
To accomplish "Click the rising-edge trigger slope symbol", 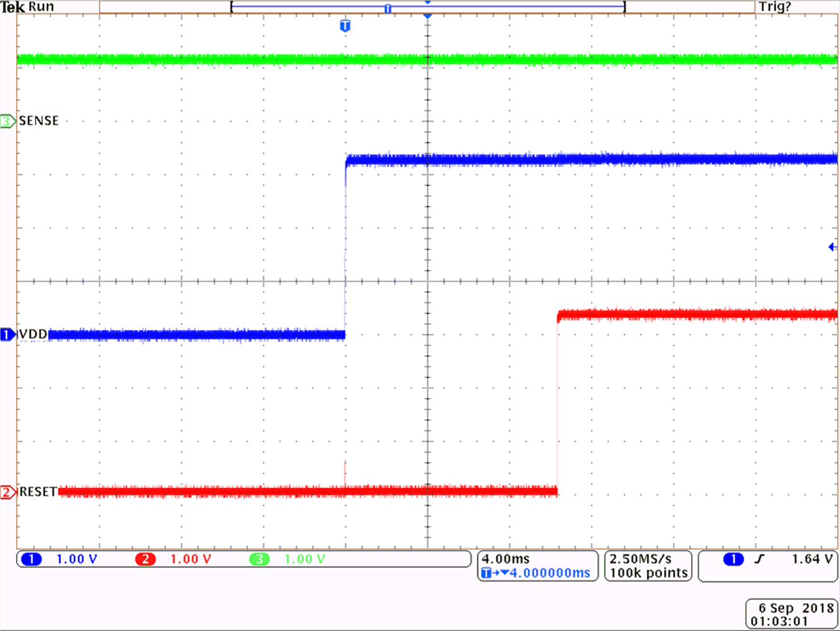I will pyautogui.click(x=759, y=558).
